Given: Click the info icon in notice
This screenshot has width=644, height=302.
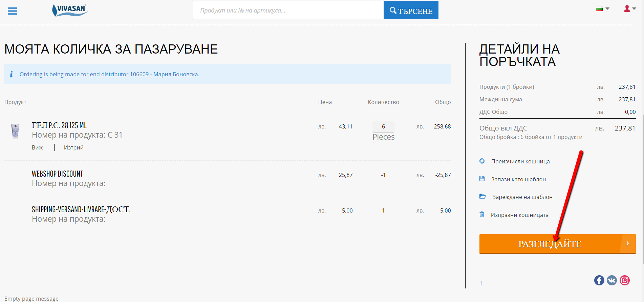Looking at the screenshot, I should click(11, 74).
